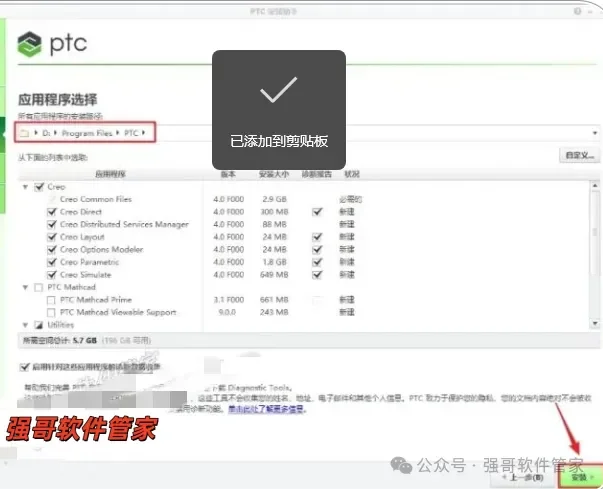Open the learn more information link
Image resolution: width=603 pixels, height=489 pixels.
267,409
